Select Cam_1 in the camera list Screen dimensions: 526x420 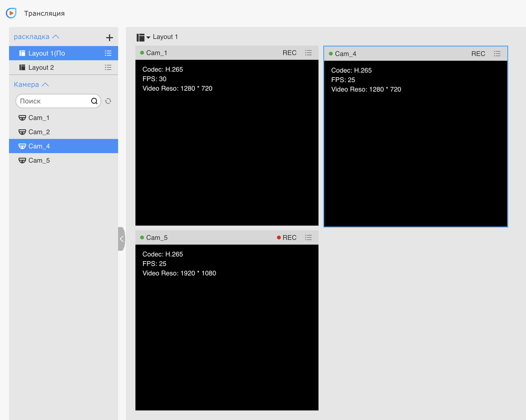[63, 118]
